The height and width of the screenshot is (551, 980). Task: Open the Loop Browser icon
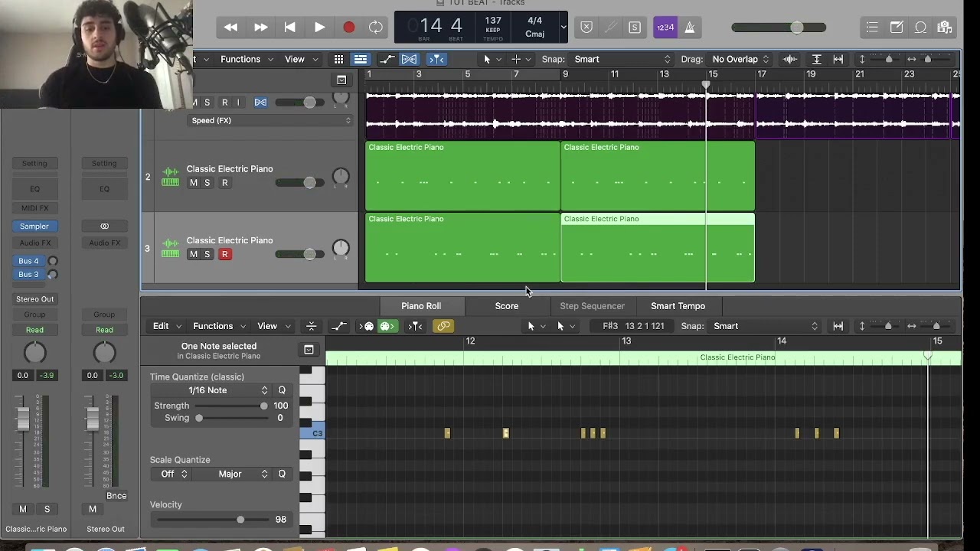pos(921,28)
